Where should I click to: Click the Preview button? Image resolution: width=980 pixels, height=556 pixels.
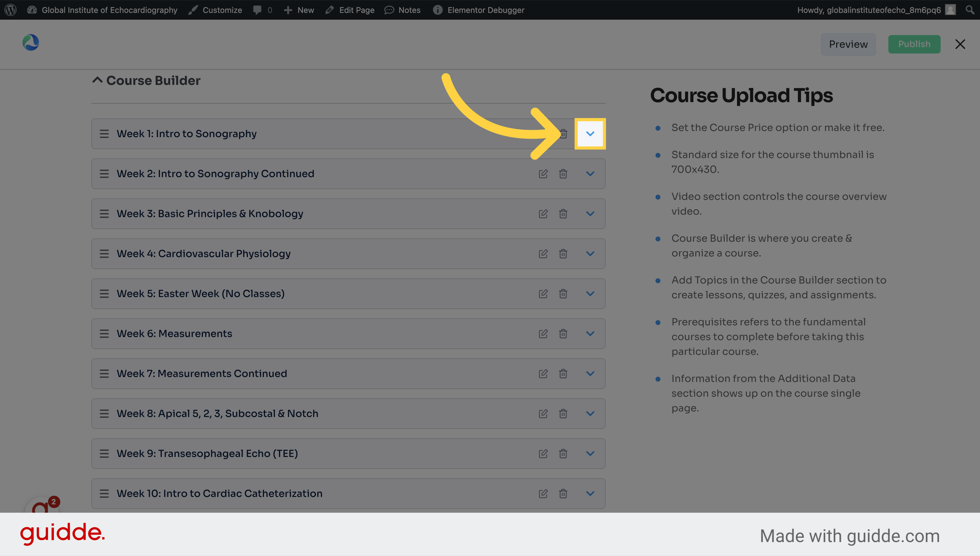[849, 44]
